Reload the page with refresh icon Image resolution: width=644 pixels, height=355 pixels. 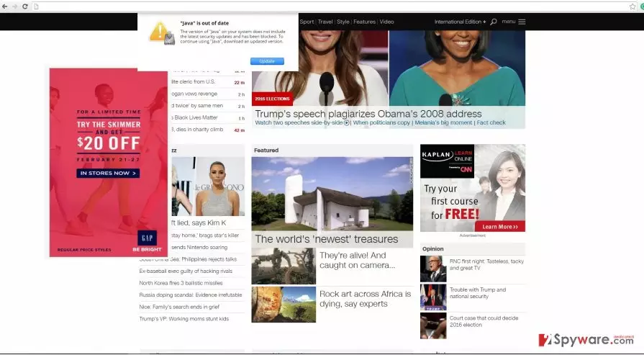(x=25, y=6)
